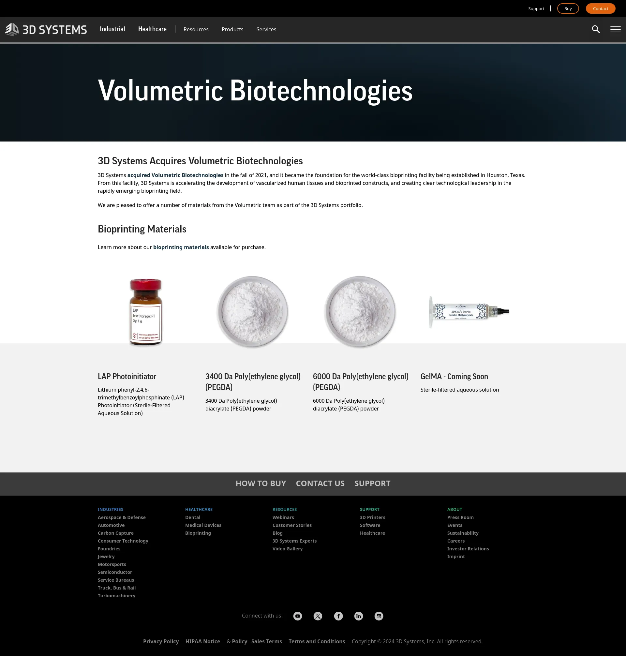The height and width of the screenshot is (672, 626).
Task: Open Aerospace & Defense footer link
Action: tap(122, 517)
